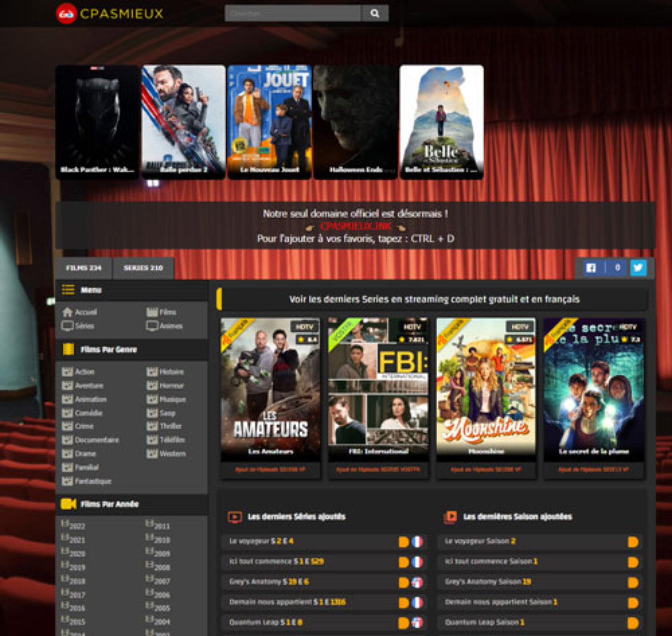Open the Series 210 tab

[143, 268]
